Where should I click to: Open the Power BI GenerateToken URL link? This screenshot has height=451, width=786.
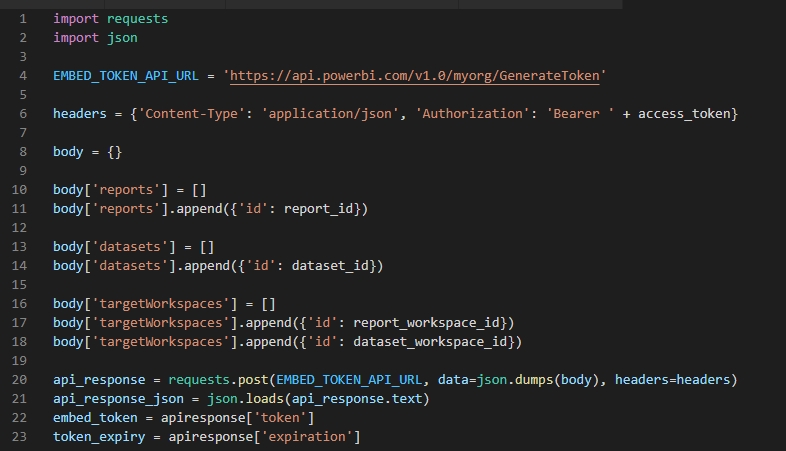(x=415, y=76)
